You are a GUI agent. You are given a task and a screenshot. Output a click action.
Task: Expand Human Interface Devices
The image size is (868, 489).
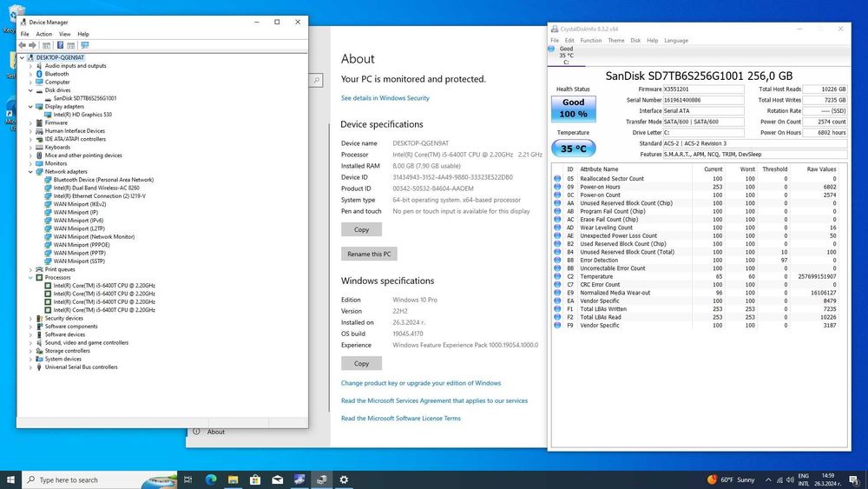tap(30, 131)
